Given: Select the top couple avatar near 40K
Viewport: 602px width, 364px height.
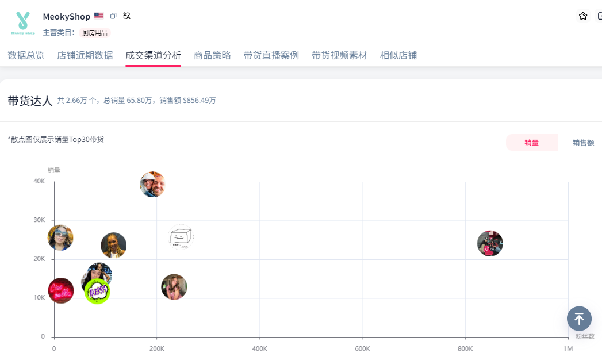Looking at the screenshot, I should pyautogui.click(x=152, y=185).
